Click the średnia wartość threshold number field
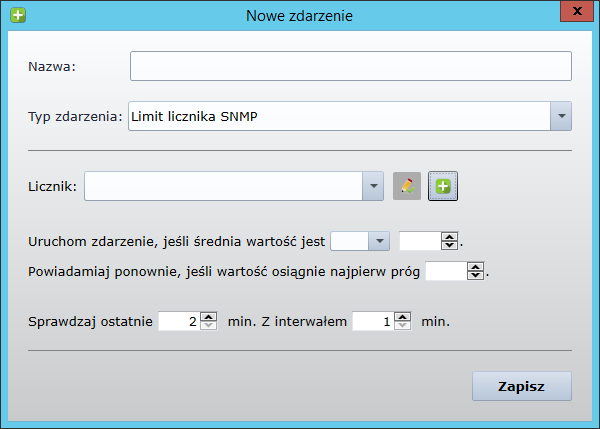This screenshot has width=600, height=429. click(420, 241)
